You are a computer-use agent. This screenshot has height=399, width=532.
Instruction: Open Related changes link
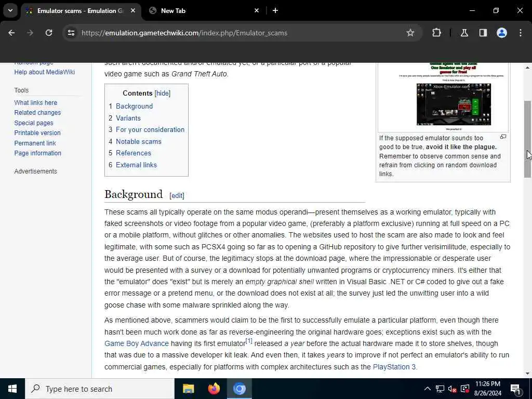[x=37, y=113]
